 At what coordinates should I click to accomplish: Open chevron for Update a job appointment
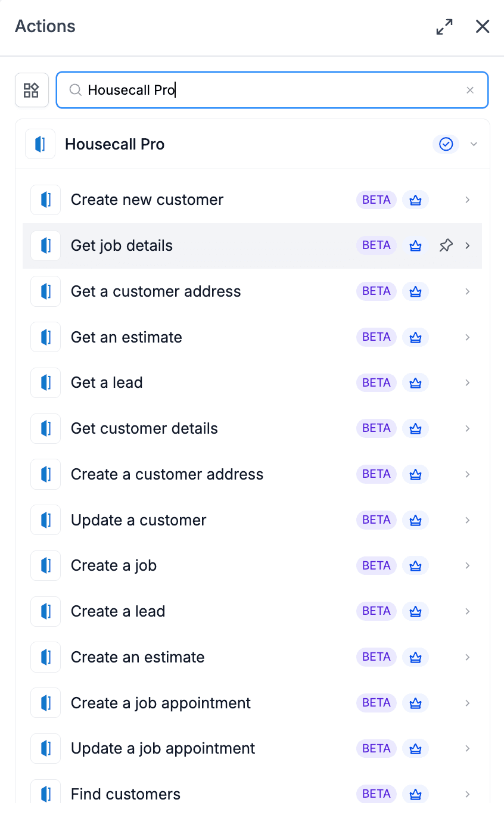click(468, 748)
